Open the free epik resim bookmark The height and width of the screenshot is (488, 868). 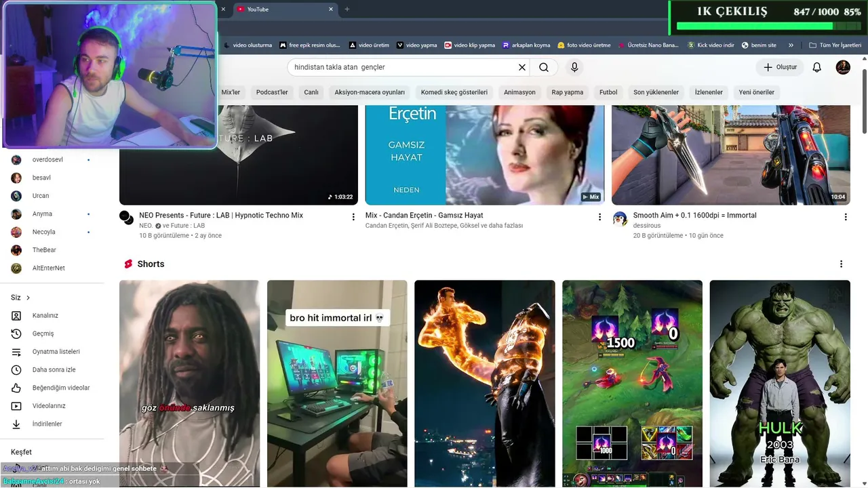310,45
